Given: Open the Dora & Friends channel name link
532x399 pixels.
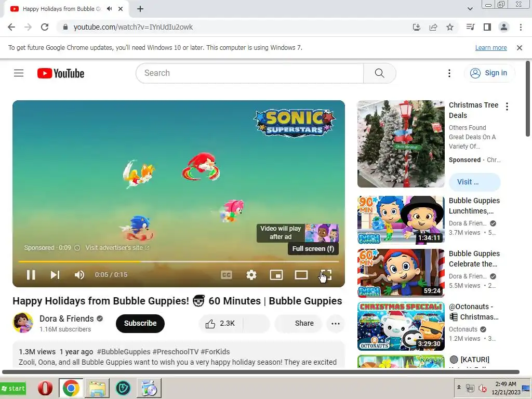Looking at the screenshot, I should point(66,318).
